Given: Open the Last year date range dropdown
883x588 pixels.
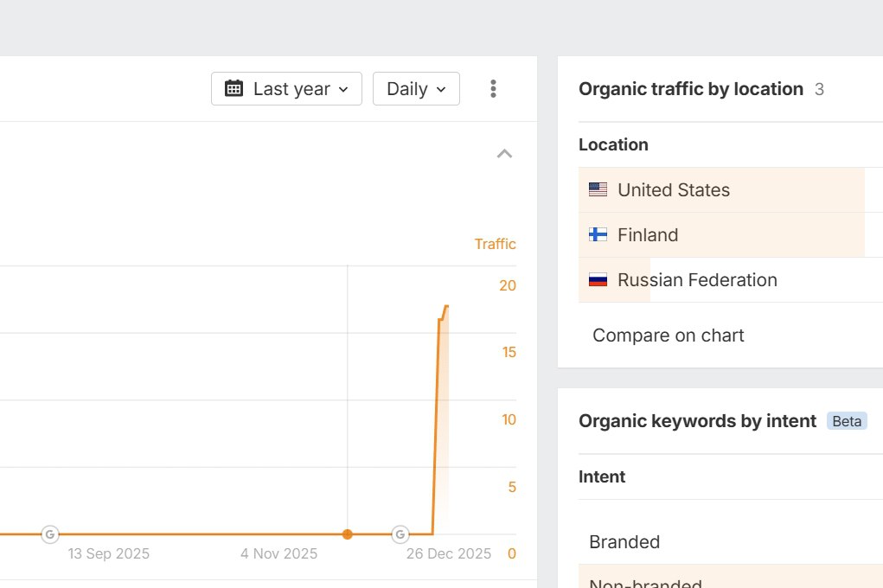Looking at the screenshot, I should (286, 89).
